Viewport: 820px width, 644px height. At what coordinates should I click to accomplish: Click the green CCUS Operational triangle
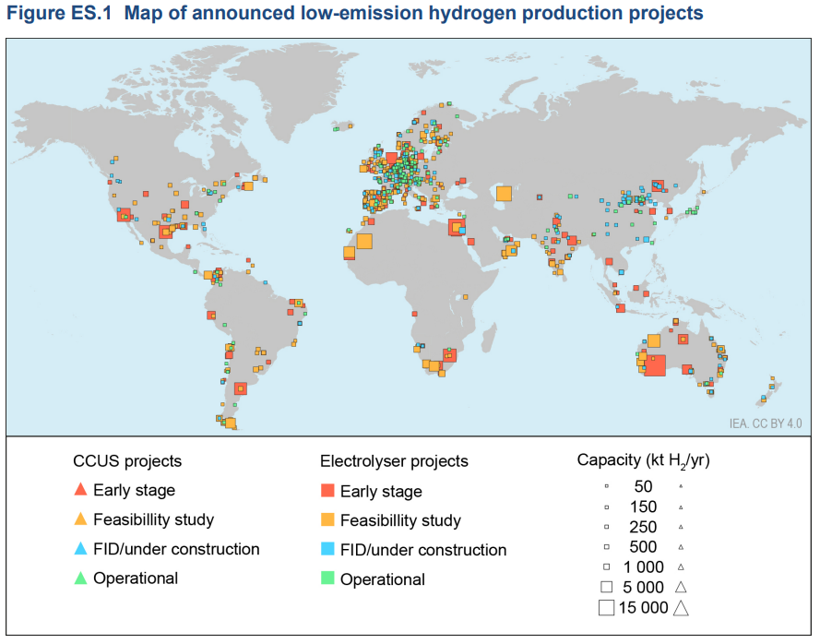coord(80,578)
